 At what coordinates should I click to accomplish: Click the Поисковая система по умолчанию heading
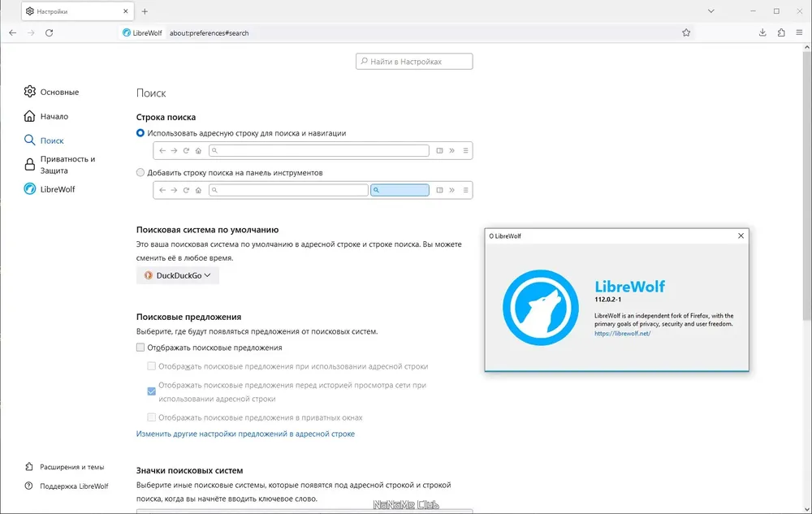[207, 229]
